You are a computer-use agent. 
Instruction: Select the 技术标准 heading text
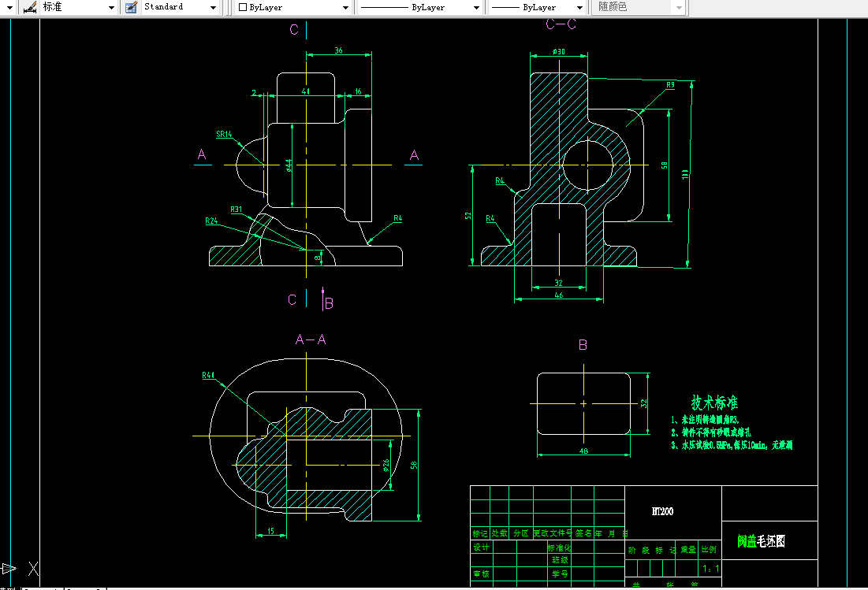pyautogui.click(x=714, y=402)
